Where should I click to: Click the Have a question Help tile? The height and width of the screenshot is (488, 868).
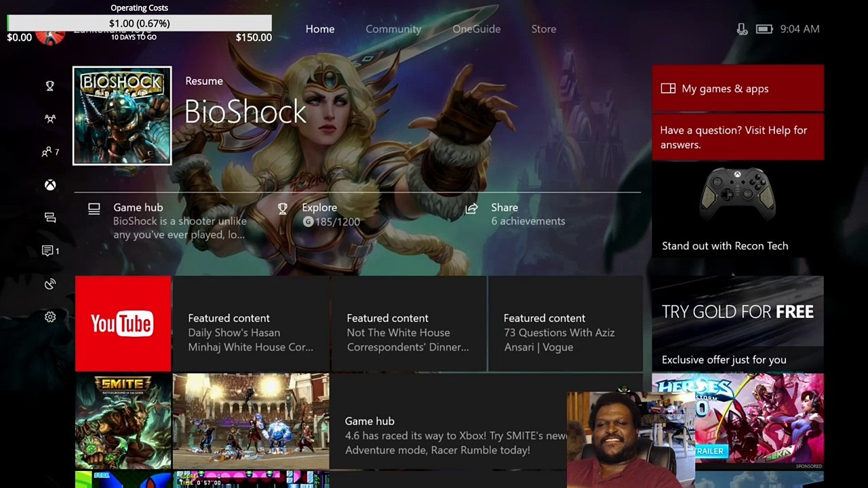[738, 137]
